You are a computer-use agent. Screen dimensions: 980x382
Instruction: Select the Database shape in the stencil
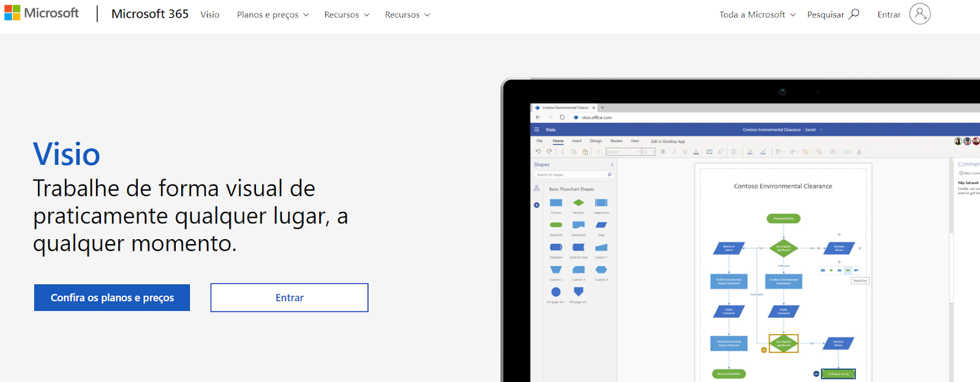click(556, 247)
